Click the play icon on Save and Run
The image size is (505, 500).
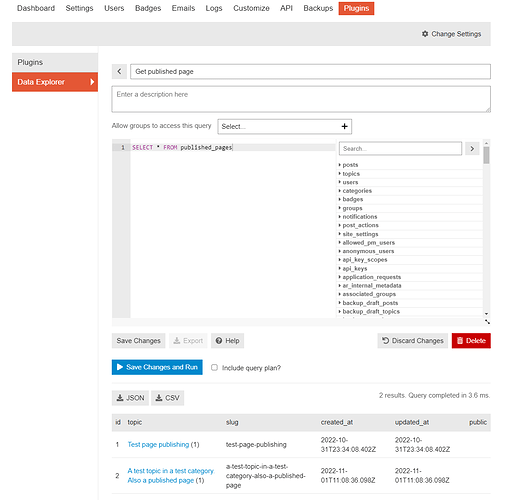[120, 367]
